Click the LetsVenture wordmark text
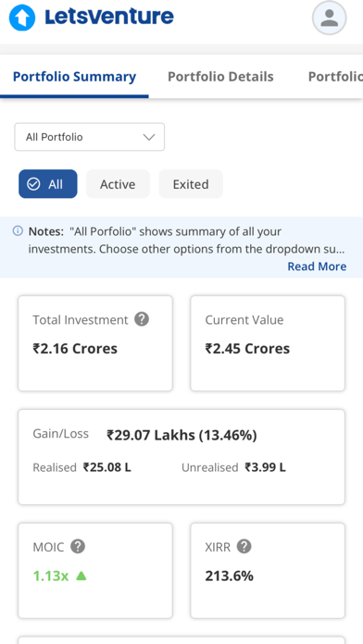Viewport: 363px width, 644px height. [x=109, y=17]
